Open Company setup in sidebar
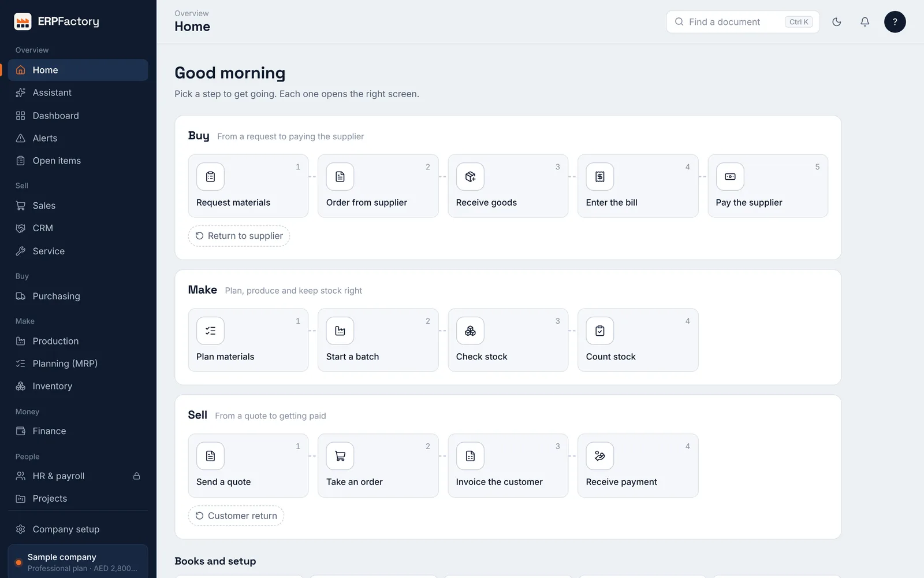Screen dimensions: 924x578 78,529
